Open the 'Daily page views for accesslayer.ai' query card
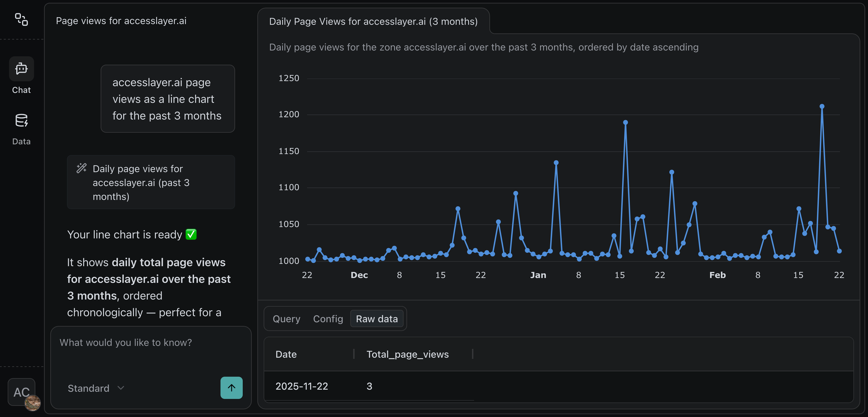 click(151, 182)
